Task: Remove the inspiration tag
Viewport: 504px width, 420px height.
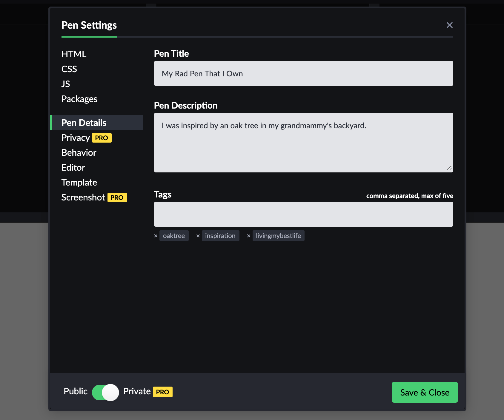Action: pos(198,236)
